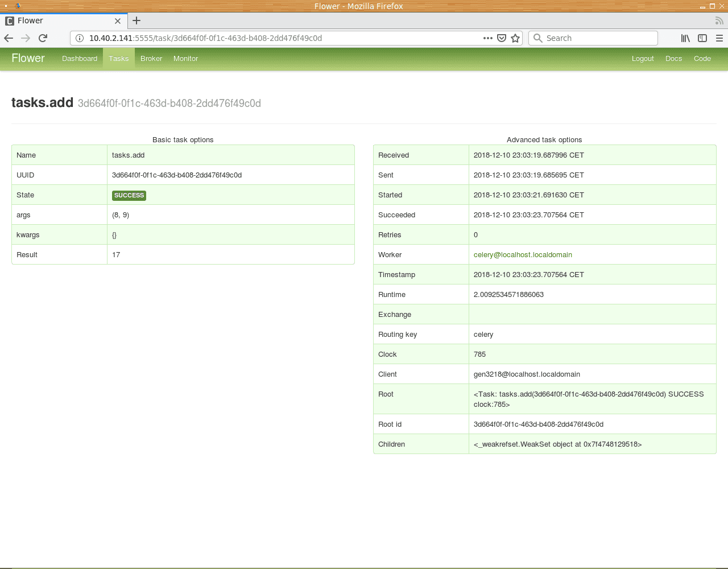The image size is (728, 569).
Task: Show the sidebar
Action: pyautogui.click(x=702, y=38)
